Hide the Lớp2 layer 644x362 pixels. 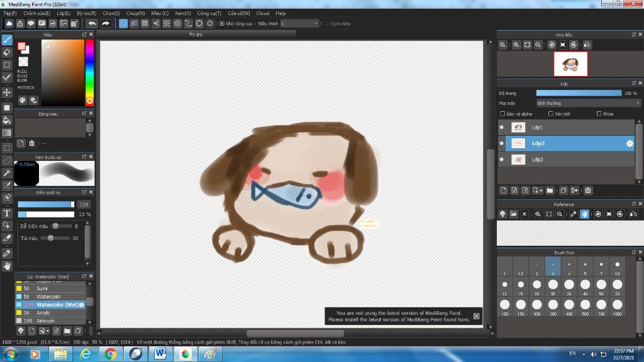pyautogui.click(x=501, y=159)
